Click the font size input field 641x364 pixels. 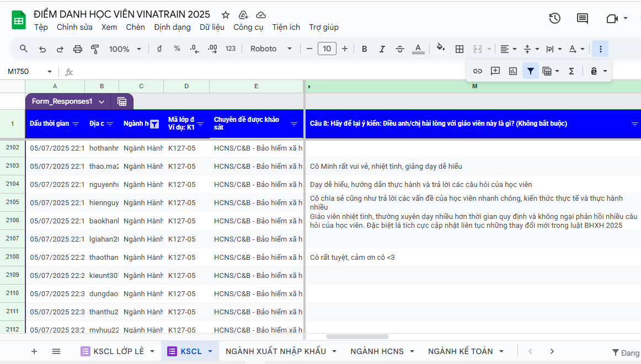tap(327, 49)
